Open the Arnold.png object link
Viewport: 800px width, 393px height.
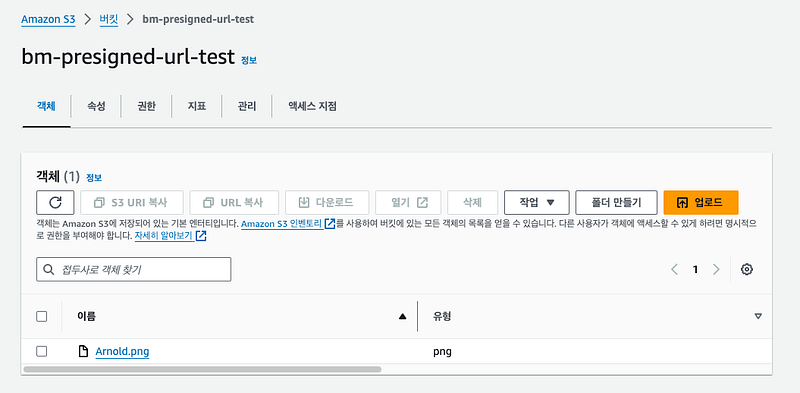[x=122, y=352]
